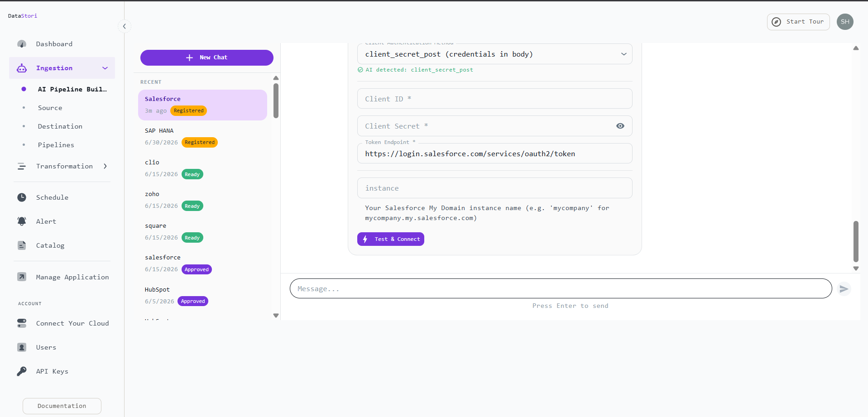Click the Registered badge under SAP HANA
The width and height of the screenshot is (868, 417).
(200, 143)
